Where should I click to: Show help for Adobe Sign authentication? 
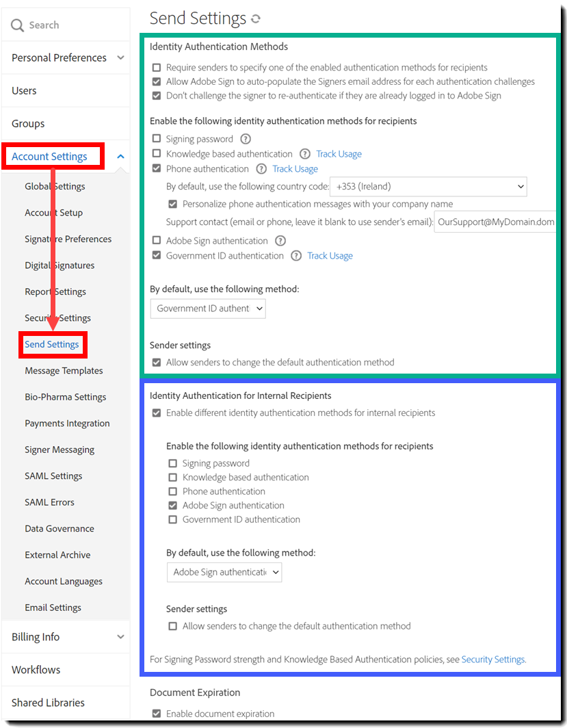(280, 241)
